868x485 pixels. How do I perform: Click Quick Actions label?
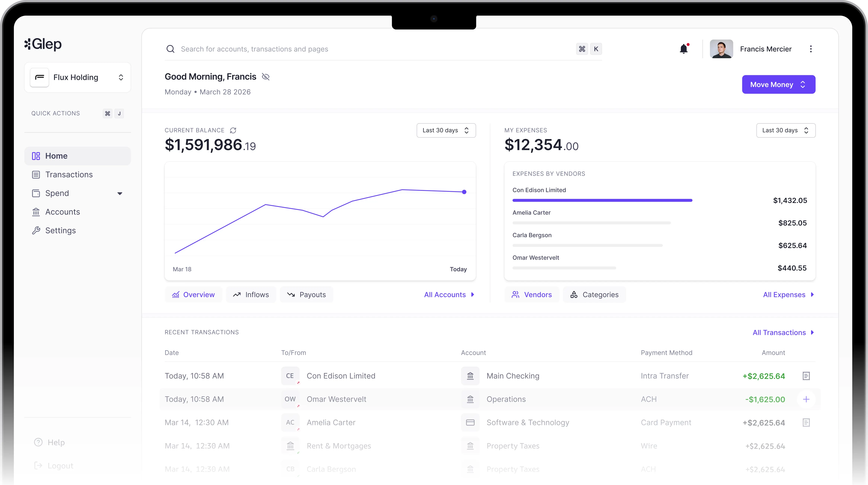(x=56, y=114)
